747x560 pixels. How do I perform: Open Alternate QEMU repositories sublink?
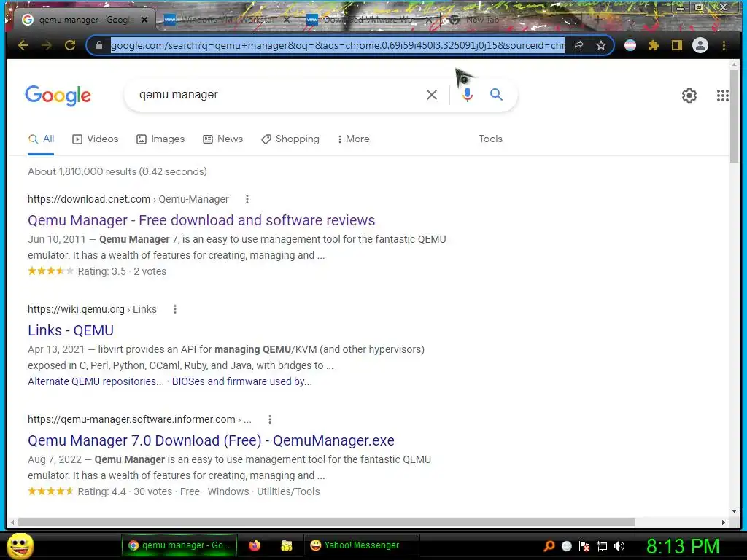coord(96,381)
